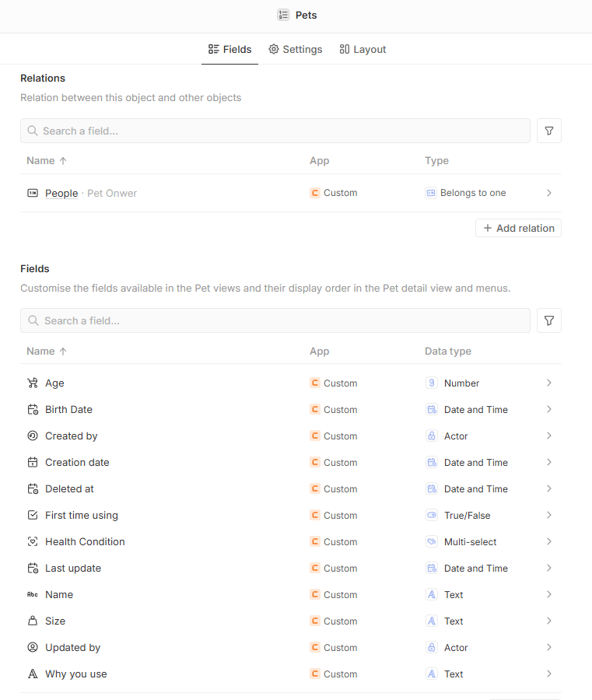Open the Birth Date row chevron
The image size is (592, 700).
(549, 409)
